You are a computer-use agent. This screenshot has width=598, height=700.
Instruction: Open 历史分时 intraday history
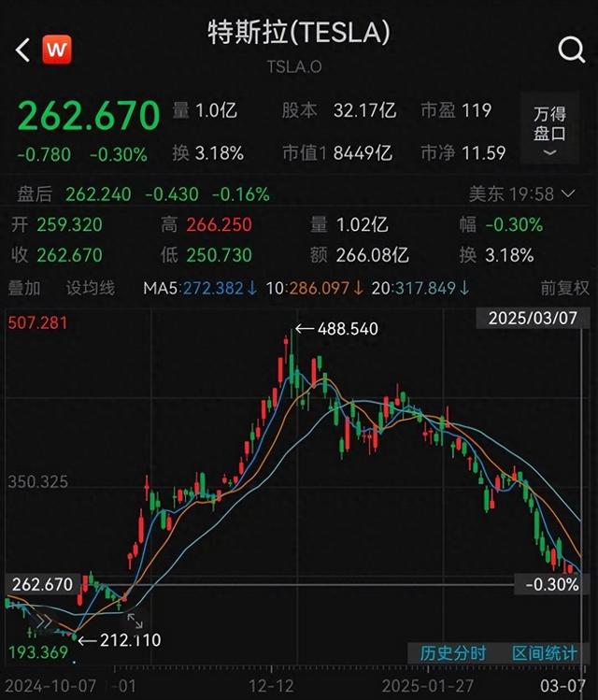pyautogui.click(x=453, y=652)
